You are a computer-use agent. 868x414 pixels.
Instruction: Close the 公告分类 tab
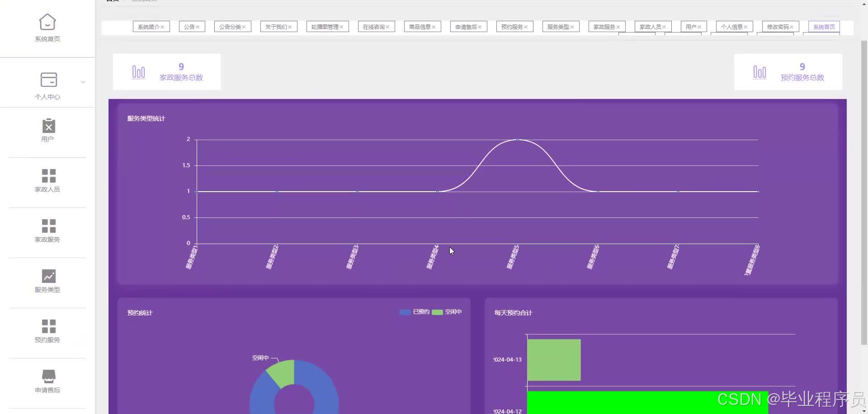(x=244, y=27)
